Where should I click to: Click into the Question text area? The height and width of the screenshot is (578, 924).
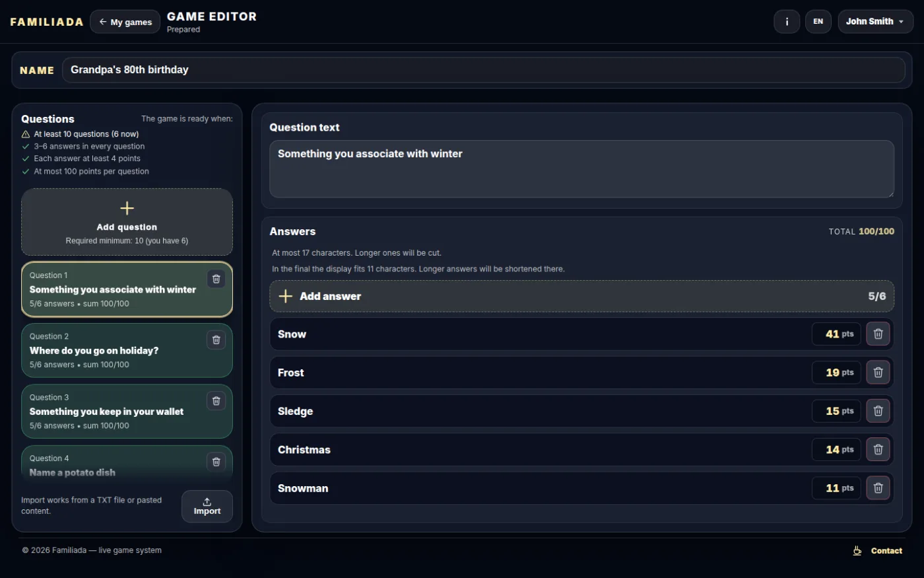click(581, 169)
